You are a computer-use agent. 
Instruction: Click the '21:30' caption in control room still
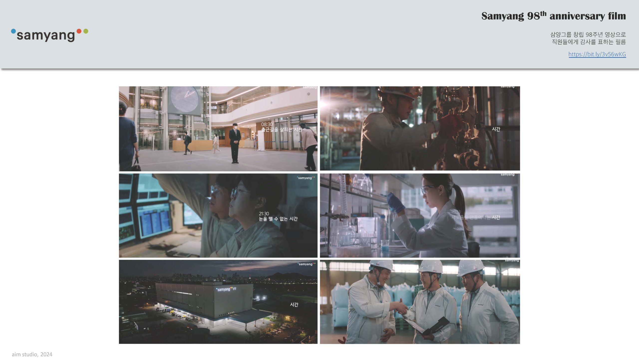coord(264,214)
